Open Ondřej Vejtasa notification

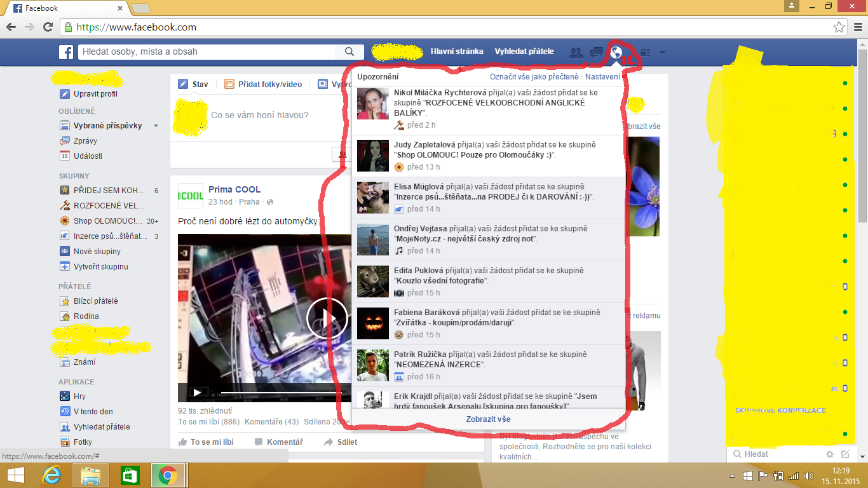tap(488, 240)
